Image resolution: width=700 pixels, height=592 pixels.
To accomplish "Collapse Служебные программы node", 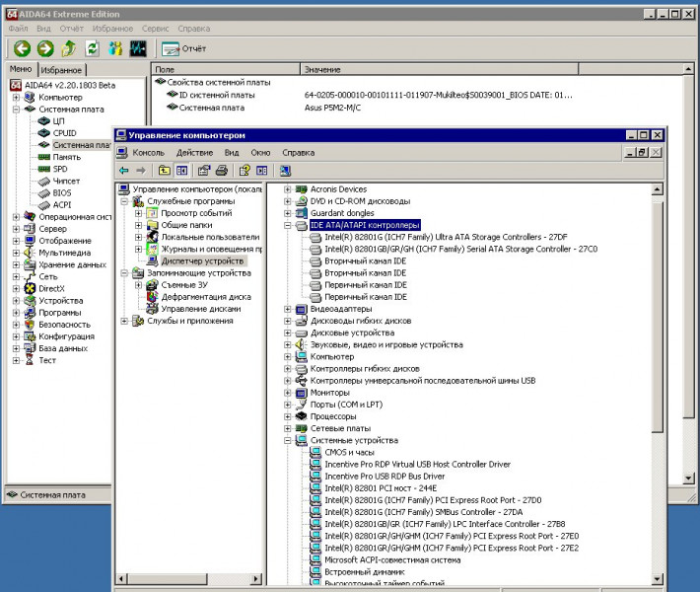I will pyautogui.click(x=124, y=201).
